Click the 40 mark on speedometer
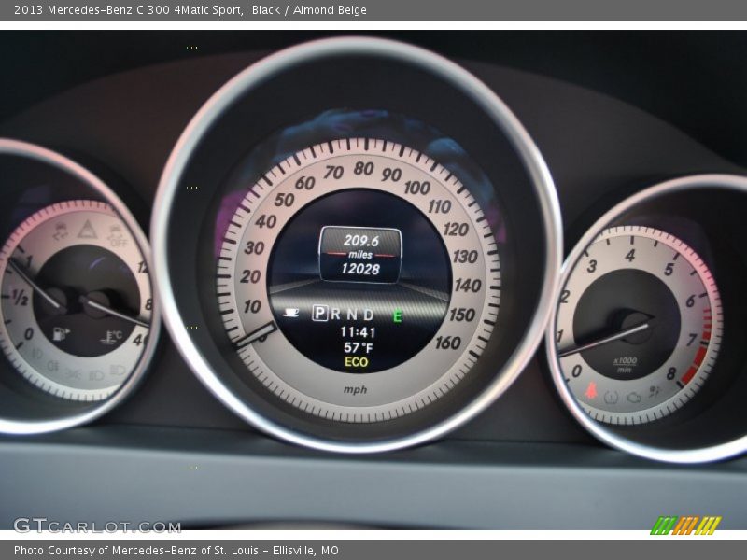 point(265,221)
